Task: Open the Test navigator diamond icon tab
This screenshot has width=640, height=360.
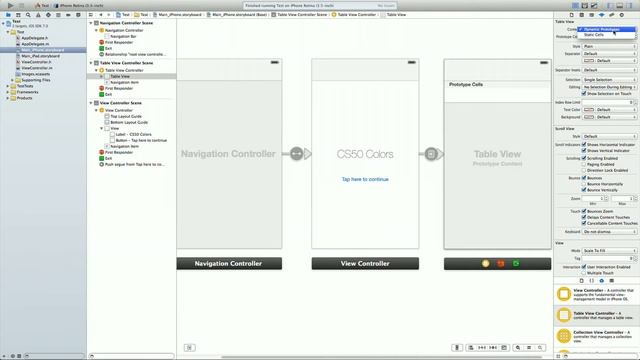Action: point(48,15)
